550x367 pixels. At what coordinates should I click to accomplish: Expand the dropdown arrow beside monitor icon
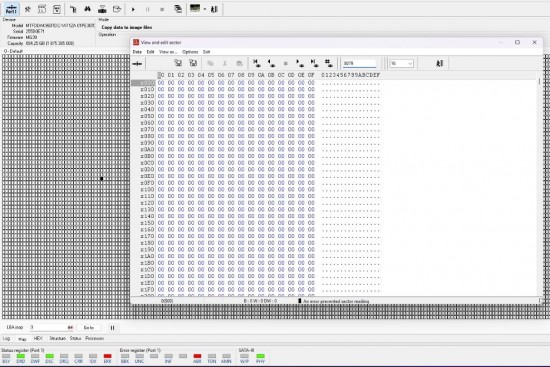[204, 9]
